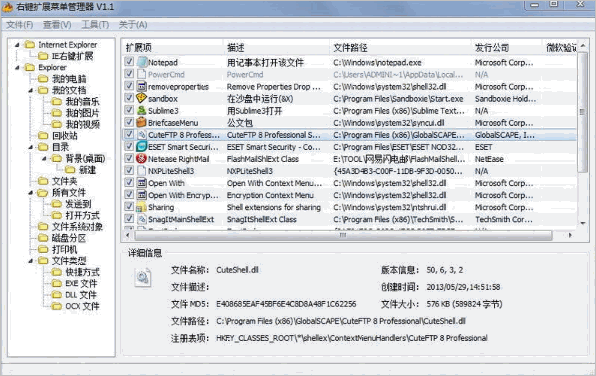Click the SnagItMainShellExt row icon

pyautogui.click(x=142, y=219)
